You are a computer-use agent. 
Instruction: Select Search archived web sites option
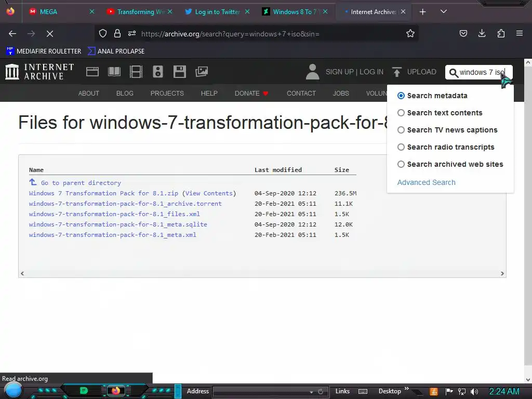pos(401,164)
